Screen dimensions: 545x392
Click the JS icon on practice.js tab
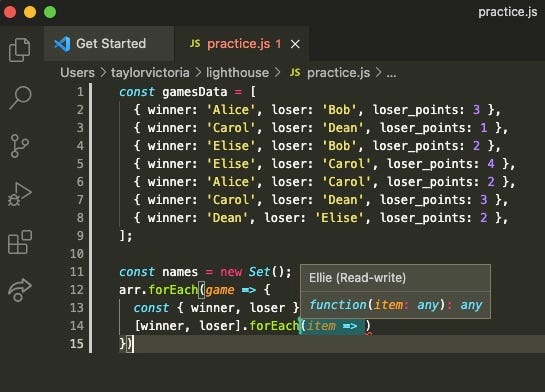pos(195,44)
